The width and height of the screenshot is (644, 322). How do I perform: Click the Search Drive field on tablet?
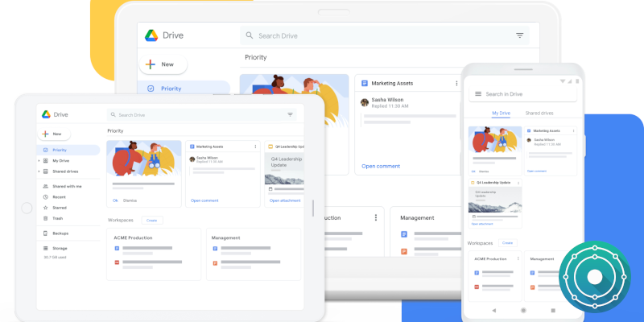click(201, 115)
